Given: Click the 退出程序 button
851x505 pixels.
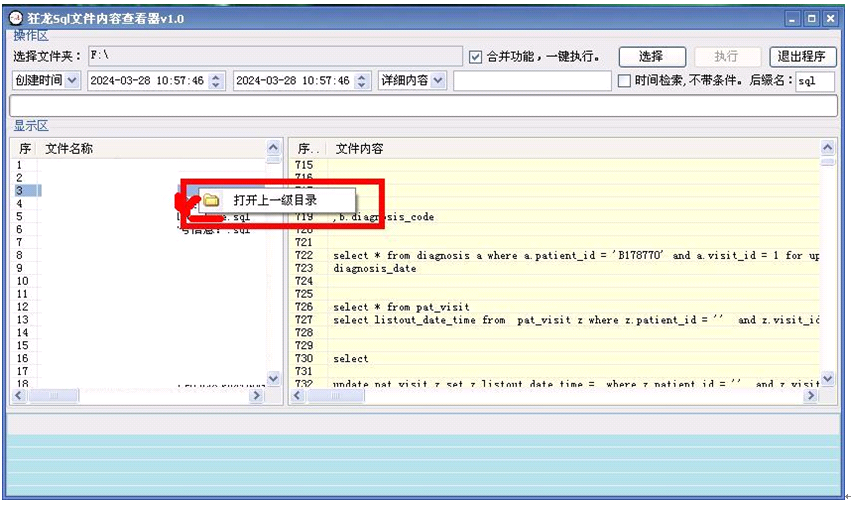Looking at the screenshot, I should pyautogui.click(x=802, y=56).
